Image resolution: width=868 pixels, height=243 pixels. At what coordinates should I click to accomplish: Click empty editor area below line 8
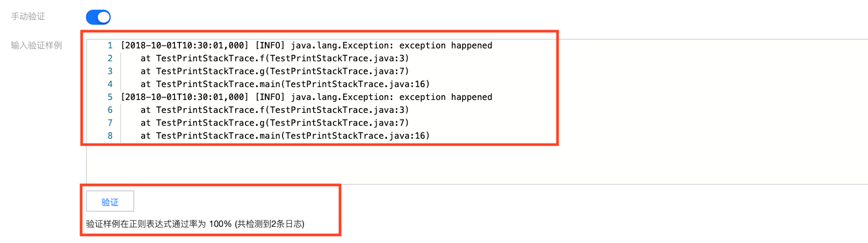376,164
